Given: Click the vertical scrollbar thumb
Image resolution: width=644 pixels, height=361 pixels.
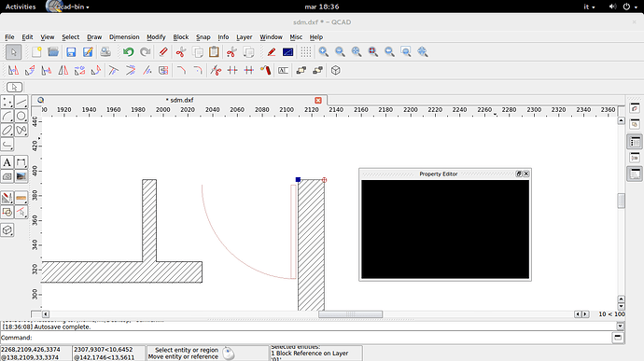Looking at the screenshot, I should [621, 201].
